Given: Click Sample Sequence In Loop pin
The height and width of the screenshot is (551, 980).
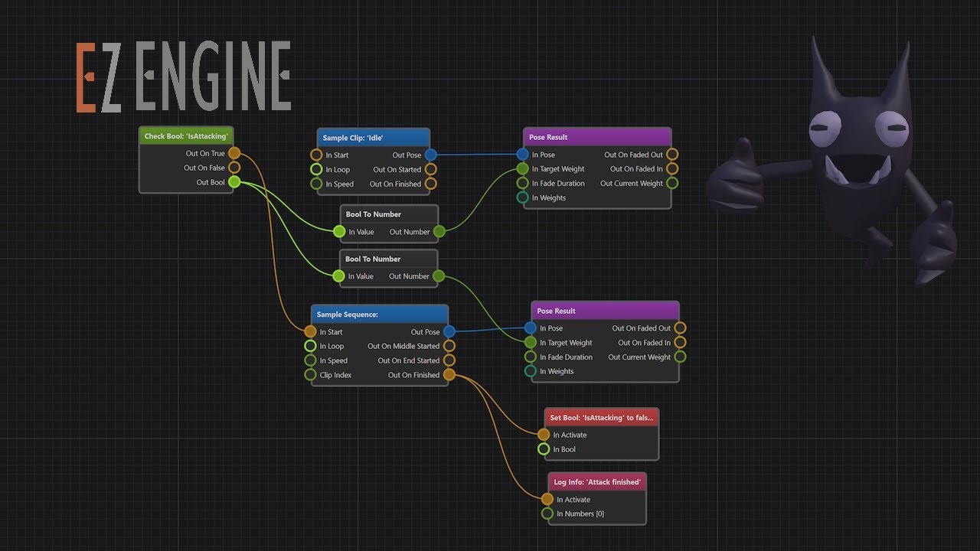Looking at the screenshot, I should coord(310,346).
